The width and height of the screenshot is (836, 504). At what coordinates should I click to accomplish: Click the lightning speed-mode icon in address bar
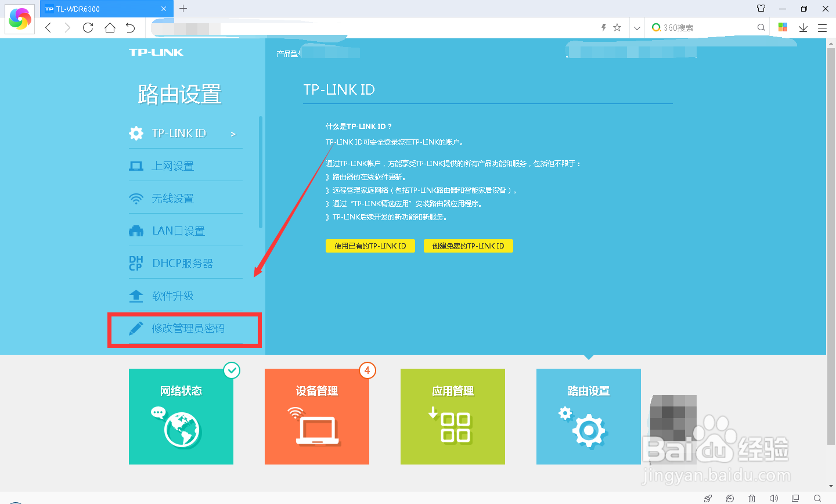pyautogui.click(x=604, y=27)
